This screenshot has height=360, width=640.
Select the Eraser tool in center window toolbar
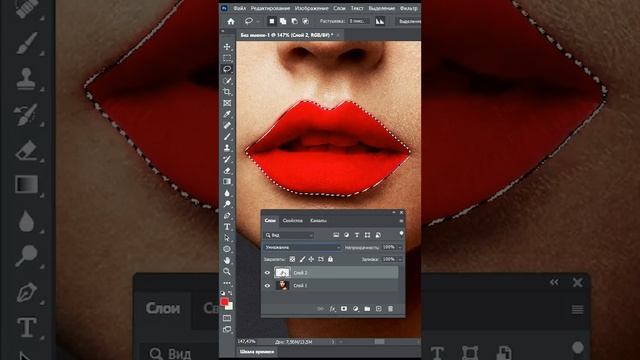pyautogui.click(x=227, y=170)
